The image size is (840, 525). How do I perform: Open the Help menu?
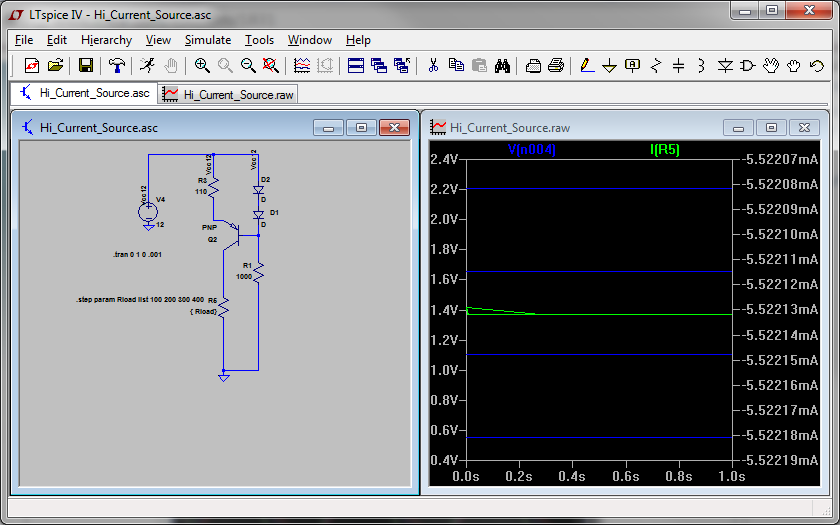[358, 40]
